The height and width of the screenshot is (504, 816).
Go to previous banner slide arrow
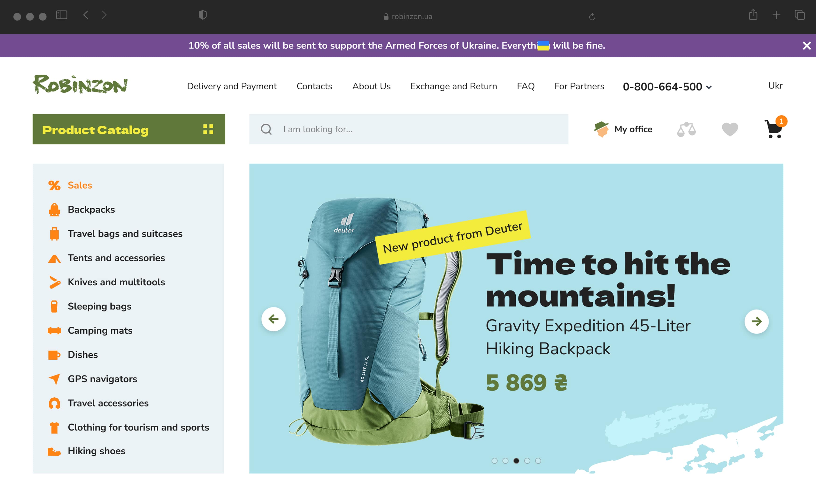point(273,319)
